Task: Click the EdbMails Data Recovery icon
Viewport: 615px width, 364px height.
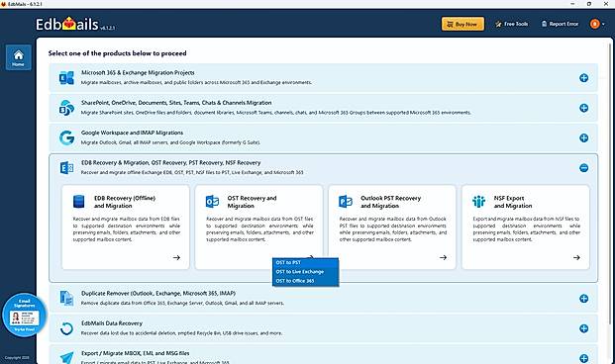Action: coord(66,328)
